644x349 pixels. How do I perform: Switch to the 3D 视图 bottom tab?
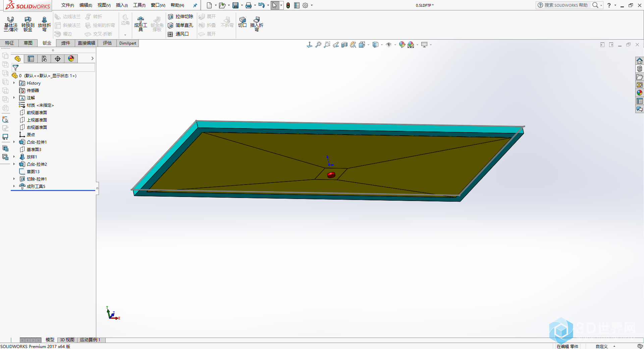[x=67, y=340]
